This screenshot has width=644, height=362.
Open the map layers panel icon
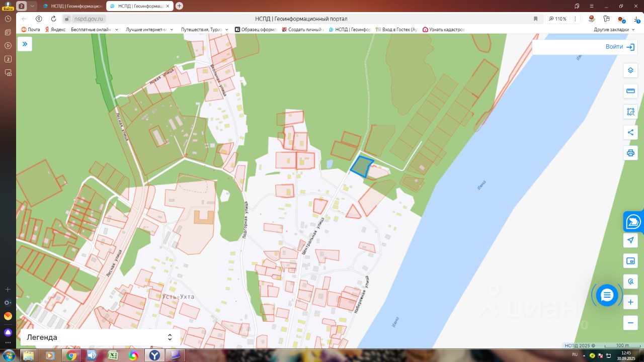(x=630, y=70)
